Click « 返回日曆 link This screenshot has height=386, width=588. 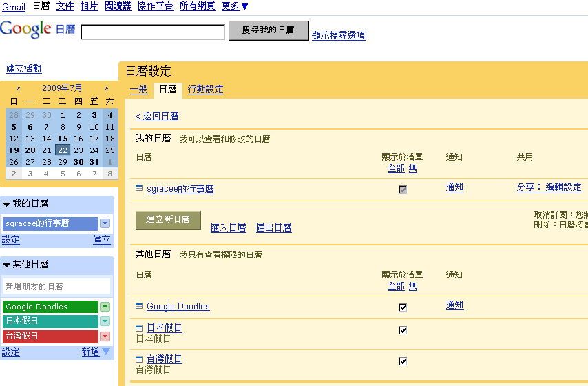(157, 116)
